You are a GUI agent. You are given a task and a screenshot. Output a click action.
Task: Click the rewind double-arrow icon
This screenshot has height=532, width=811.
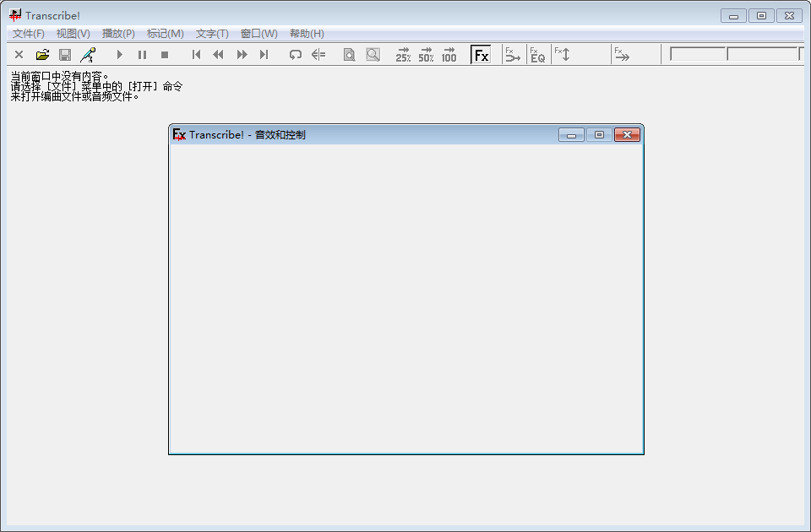point(218,54)
